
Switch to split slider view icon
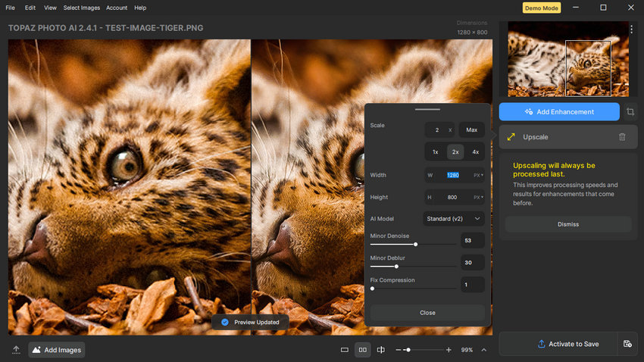coord(381,350)
